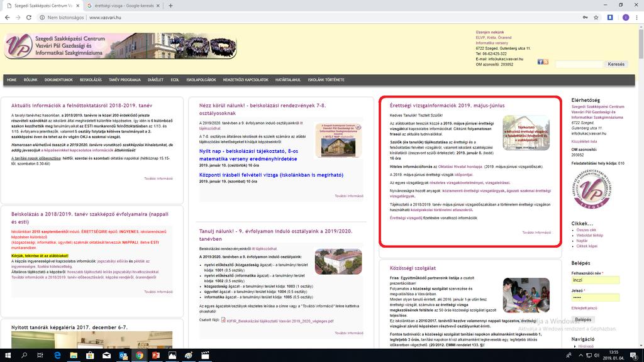Open the movie clapperboard app on taskbar
This screenshot has height=362, width=644.
(x=205, y=356)
